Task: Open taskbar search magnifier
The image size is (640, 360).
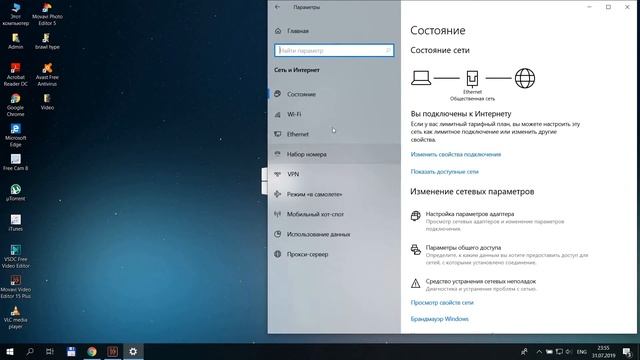Action: 30,351
